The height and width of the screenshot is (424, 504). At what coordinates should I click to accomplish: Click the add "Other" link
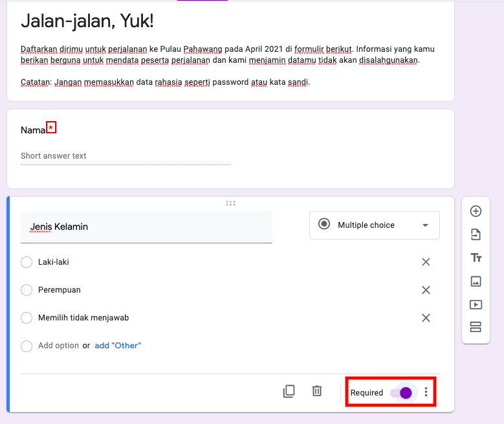coord(118,346)
